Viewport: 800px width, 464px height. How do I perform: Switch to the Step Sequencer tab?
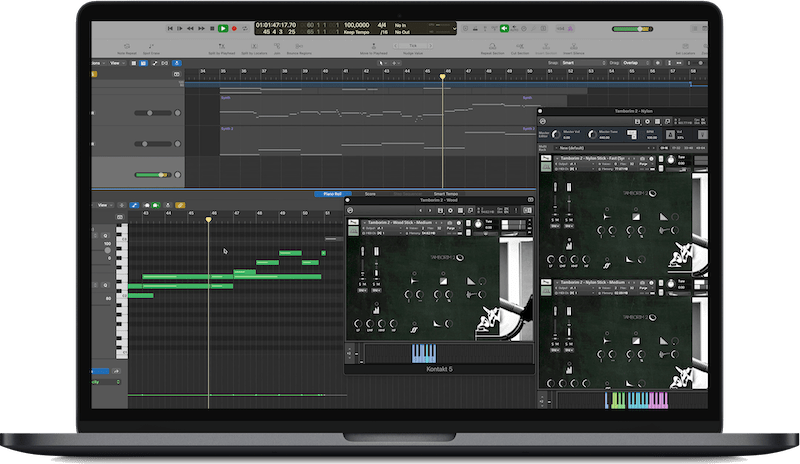(407, 194)
